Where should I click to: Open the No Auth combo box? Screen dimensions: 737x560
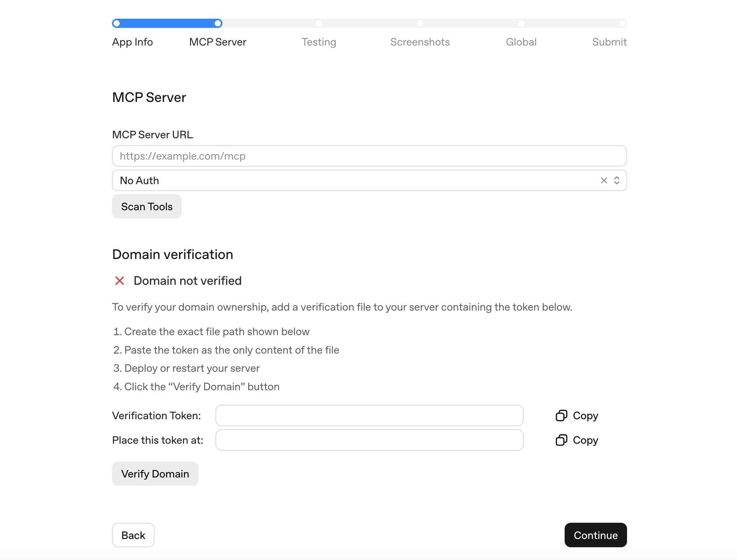(x=333, y=180)
